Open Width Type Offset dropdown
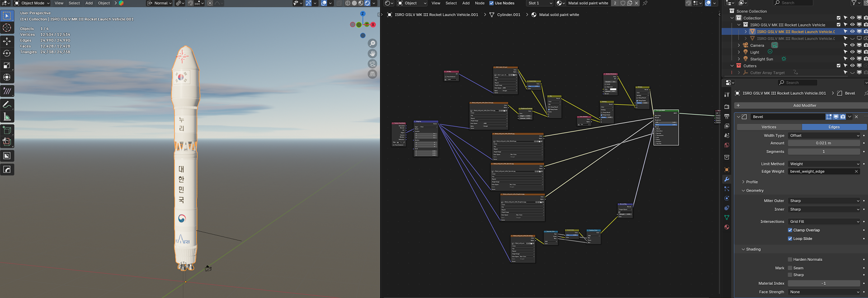Screen dimensions: 868x298 824,135
